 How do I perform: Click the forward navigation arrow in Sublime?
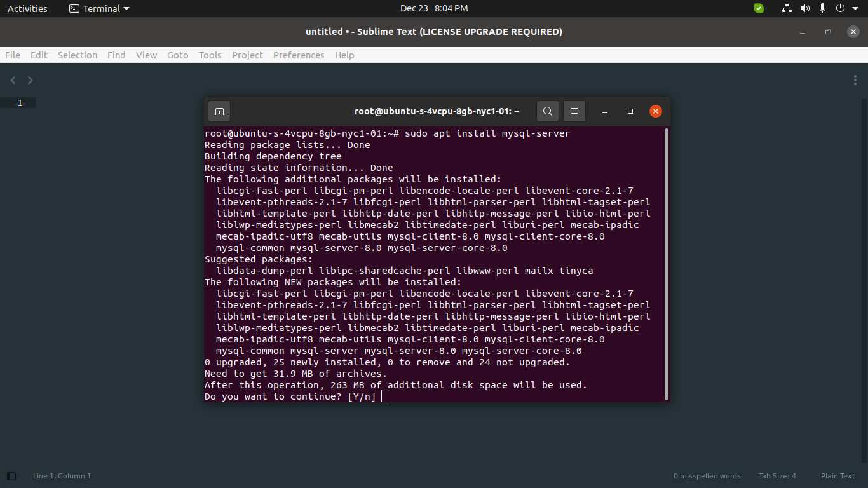pos(30,80)
